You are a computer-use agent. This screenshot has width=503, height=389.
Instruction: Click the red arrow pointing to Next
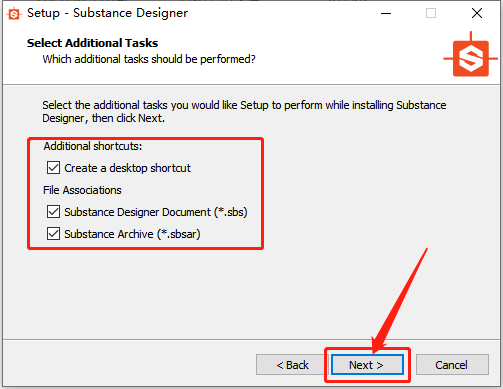tap(399, 301)
